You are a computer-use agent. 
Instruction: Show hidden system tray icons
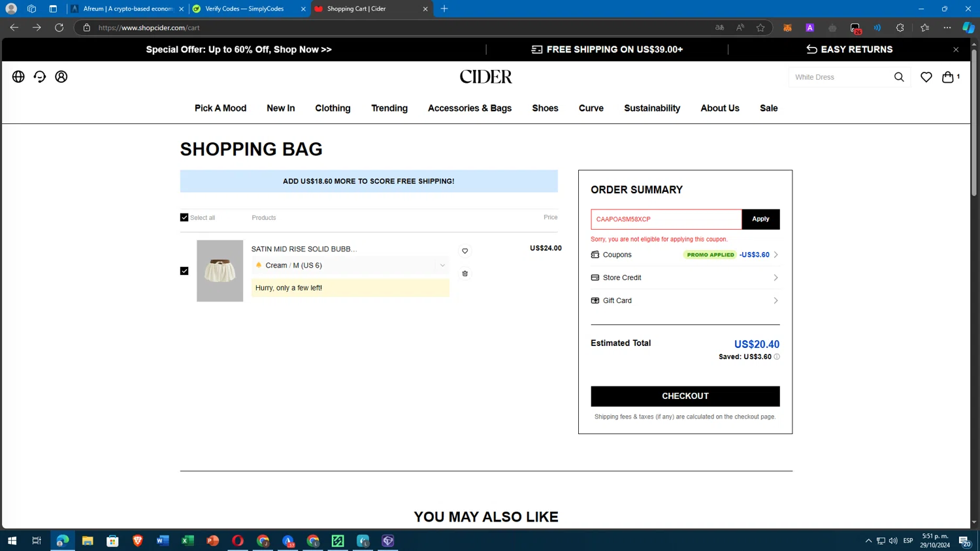(868, 541)
